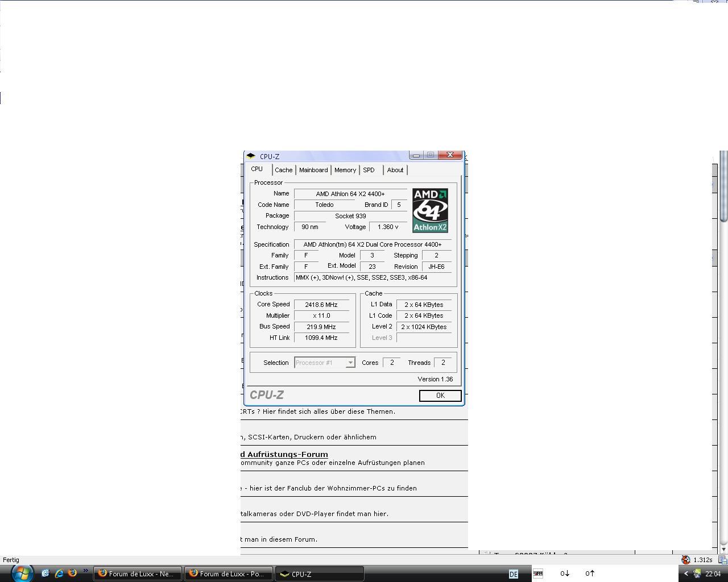728x582 pixels.
Task: Open Forum de Luxx - Ne... taskbar window
Action: [137, 573]
